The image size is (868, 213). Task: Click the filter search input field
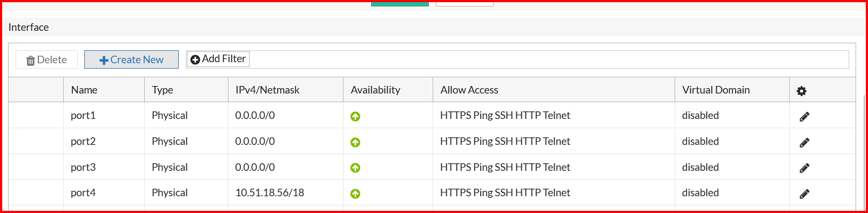548,59
